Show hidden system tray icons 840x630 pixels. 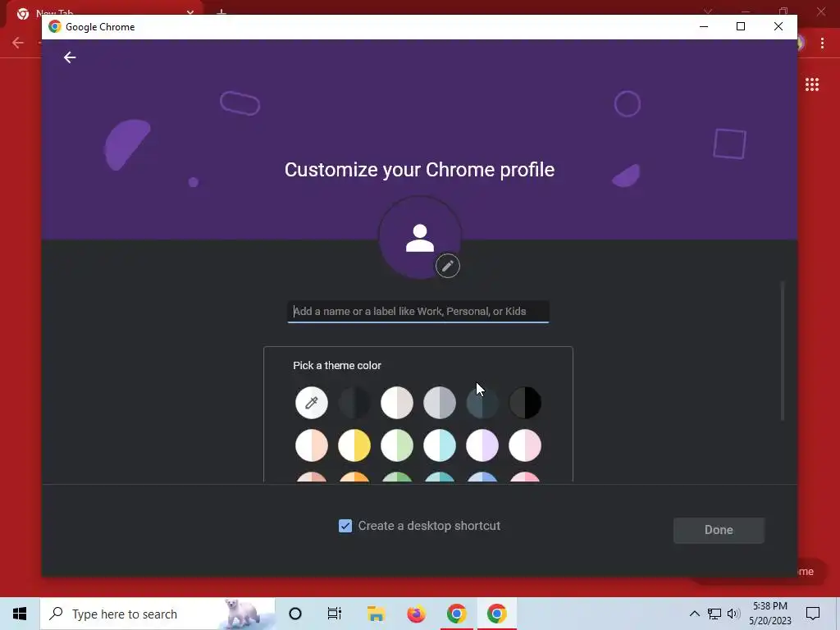tap(694, 614)
